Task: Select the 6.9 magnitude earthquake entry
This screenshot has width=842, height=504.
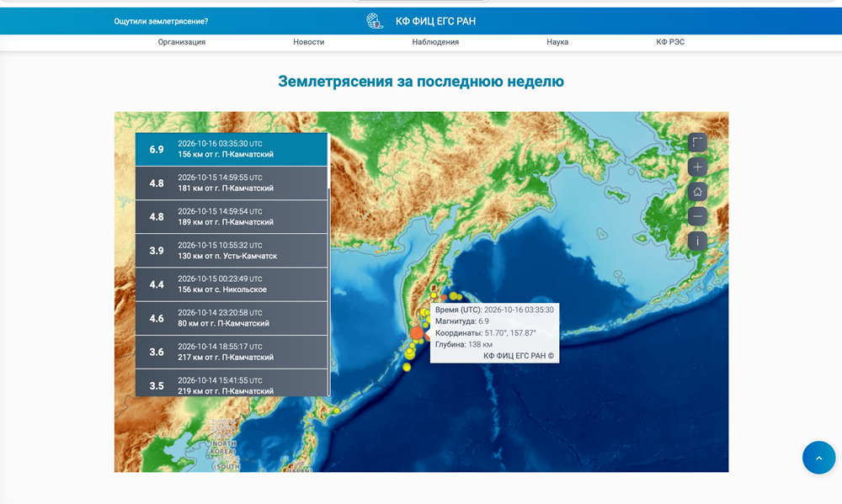Action: pos(231,149)
